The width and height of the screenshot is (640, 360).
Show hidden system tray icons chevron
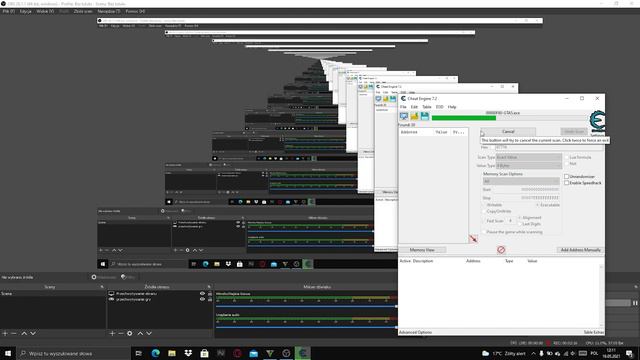pyautogui.click(x=533, y=353)
